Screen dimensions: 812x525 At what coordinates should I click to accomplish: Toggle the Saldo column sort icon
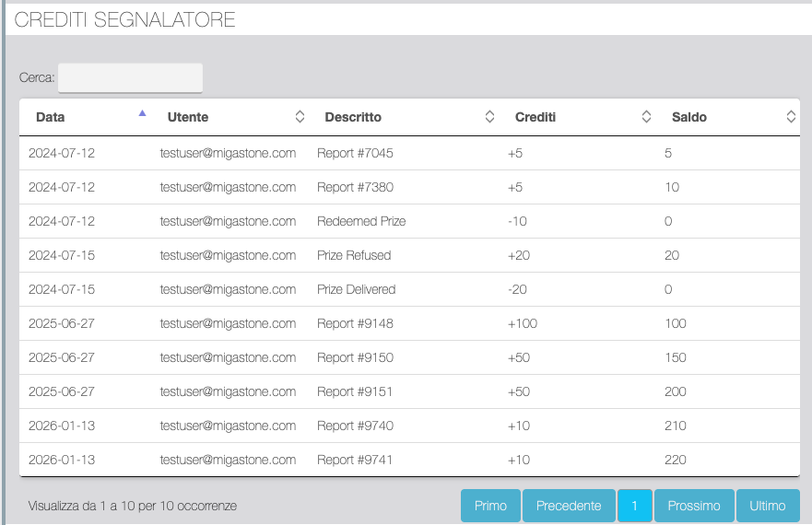tap(791, 117)
